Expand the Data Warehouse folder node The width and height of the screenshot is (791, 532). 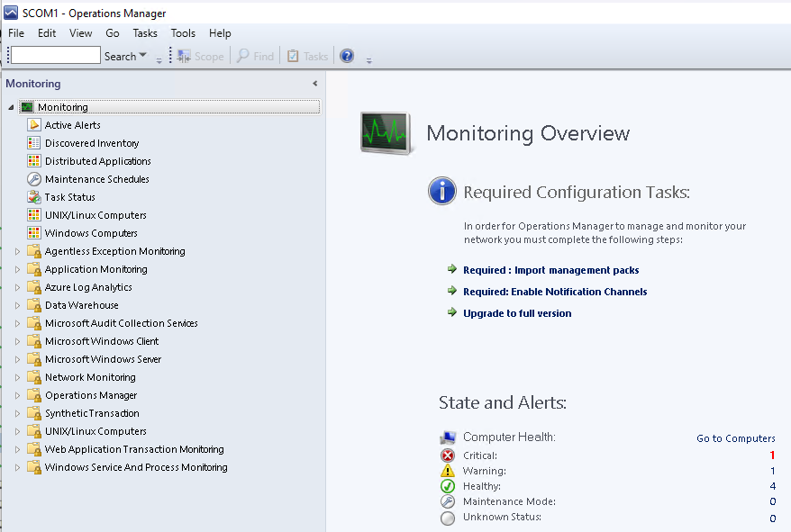pyautogui.click(x=17, y=305)
